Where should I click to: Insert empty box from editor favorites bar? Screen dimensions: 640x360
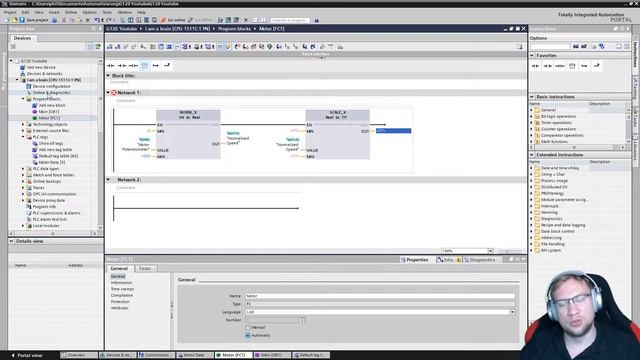pyautogui.click(x=144, y=65)
